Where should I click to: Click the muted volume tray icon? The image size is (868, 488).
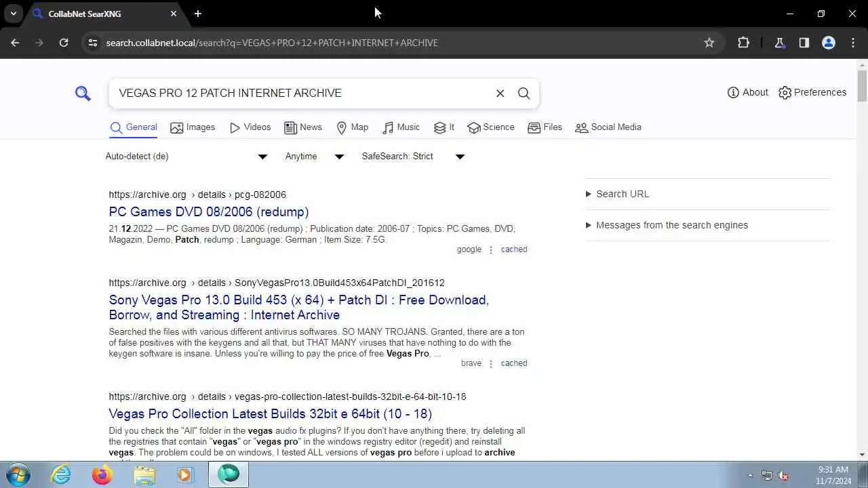tap(783, 475)
